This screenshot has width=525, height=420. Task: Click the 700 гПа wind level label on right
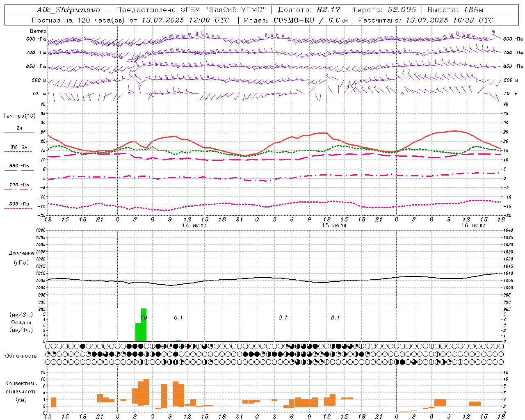[x=513, y=52]
